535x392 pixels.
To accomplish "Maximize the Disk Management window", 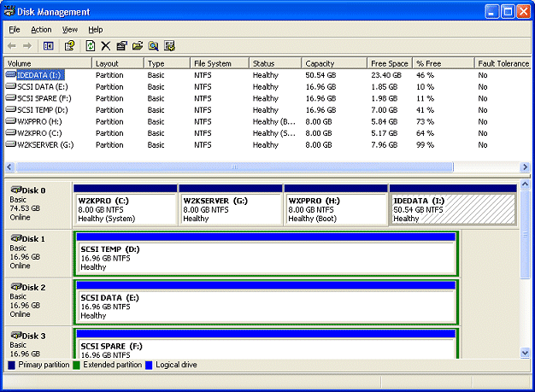I will pos(508,12).
